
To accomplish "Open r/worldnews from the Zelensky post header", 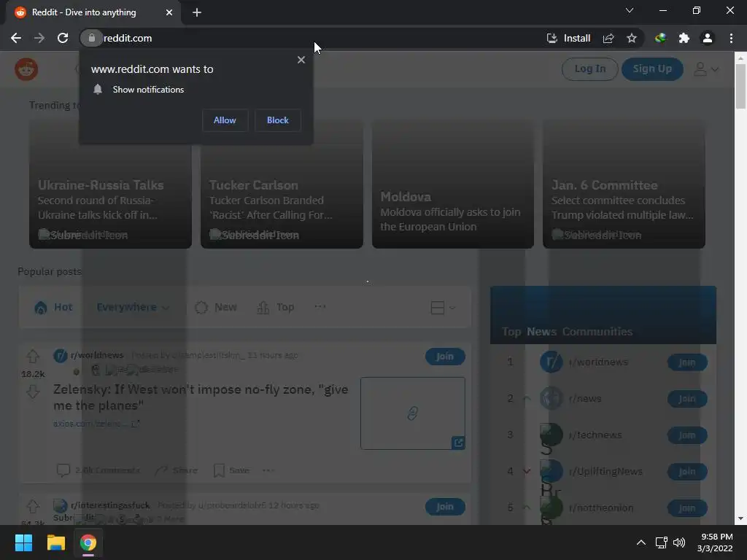I will [97, 355].
